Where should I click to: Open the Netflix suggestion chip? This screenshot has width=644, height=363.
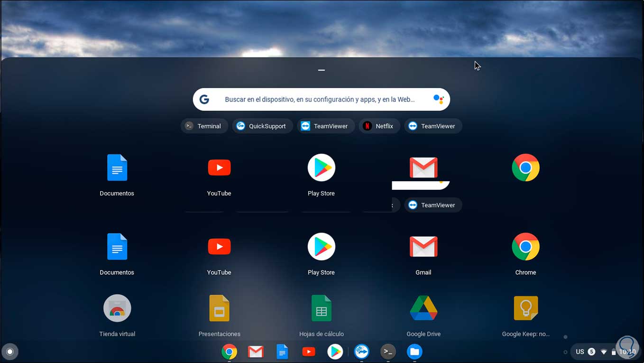click(379, 126)
